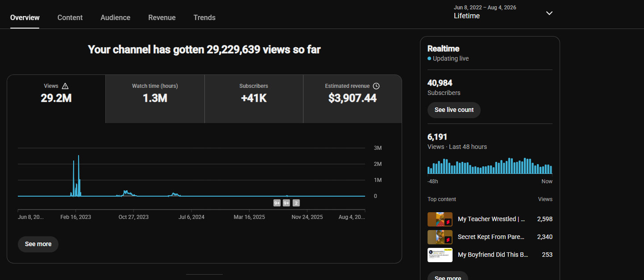The image size is (644, 280).
Task: Select the Estimated revenue metric card
Action: (x=353, y=99)
